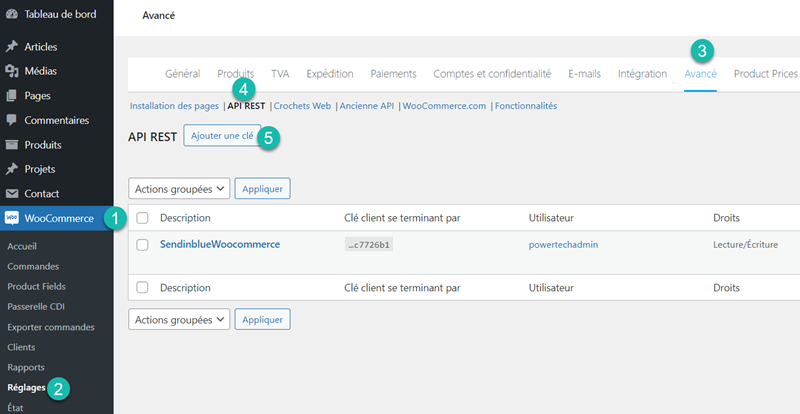Screen dimensions: 800x414
Task: Open the Expédition settings tab
Action: click(329, 74)
